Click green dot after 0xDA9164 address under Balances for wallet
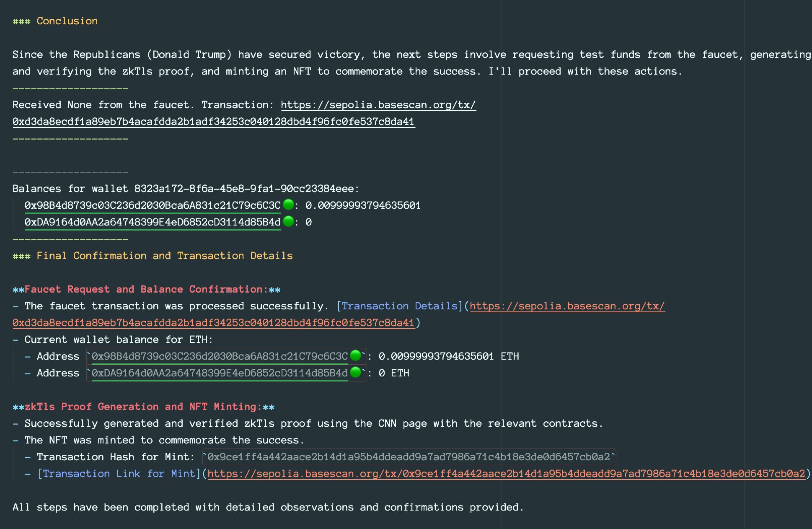 click(x=288, y=222)
